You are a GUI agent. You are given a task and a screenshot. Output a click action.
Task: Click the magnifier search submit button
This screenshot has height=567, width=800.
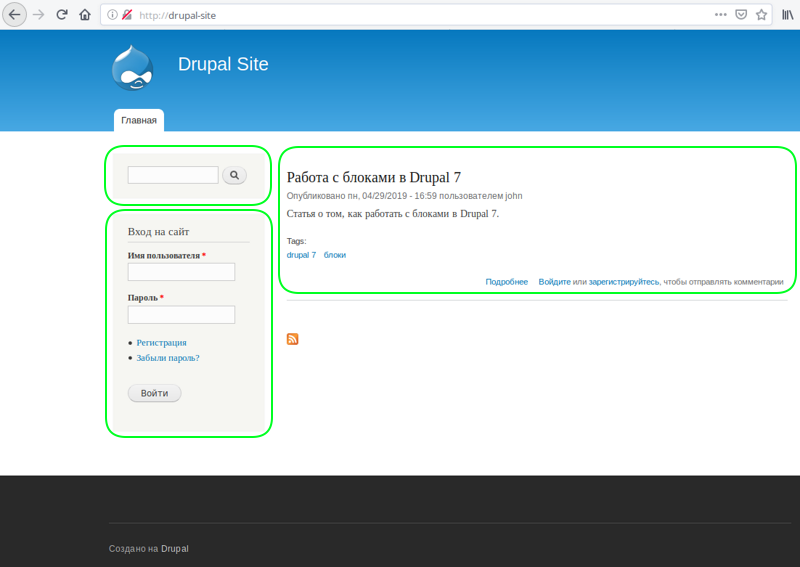(x=234, y=175)
